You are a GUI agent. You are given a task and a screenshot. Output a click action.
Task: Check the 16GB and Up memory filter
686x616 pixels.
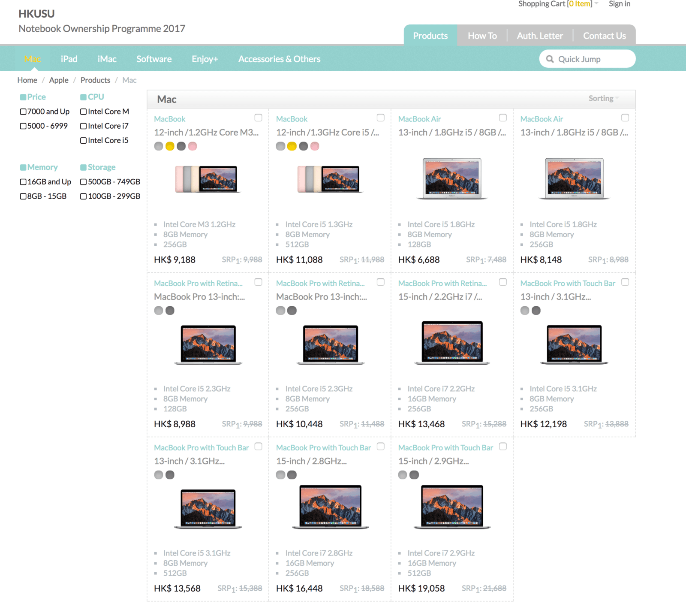coord(23,182)
